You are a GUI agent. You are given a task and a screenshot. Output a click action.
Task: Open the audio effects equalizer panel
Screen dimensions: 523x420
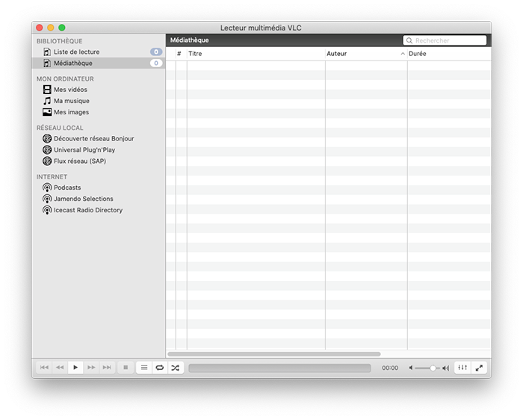point(462,368)
